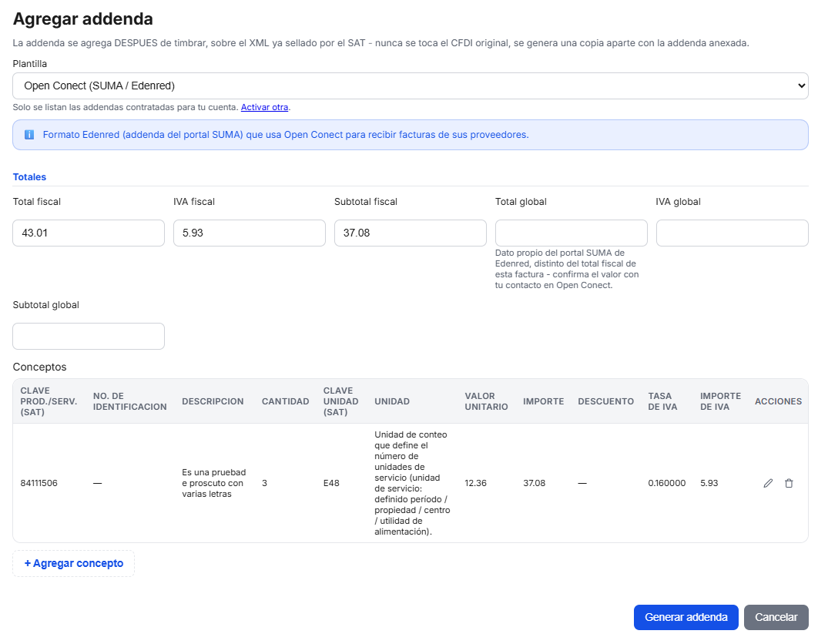Click the Cancelar button

click(776, 617)
